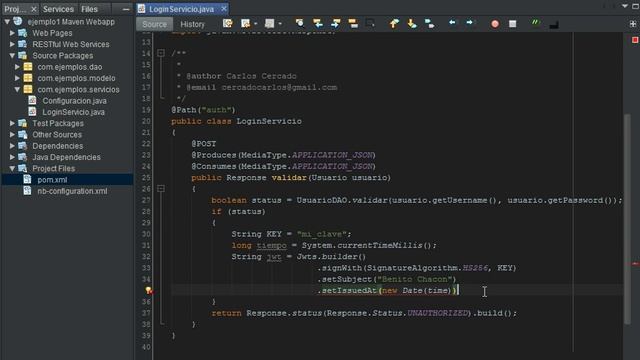Collapse the validar method fold at line 26
This screenshot has width=640, height=360.
tap(161, 189)
